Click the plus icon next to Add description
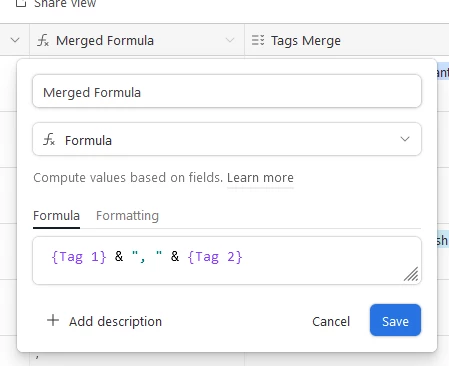The image size is (449, 366). click(x=53, y=321)
